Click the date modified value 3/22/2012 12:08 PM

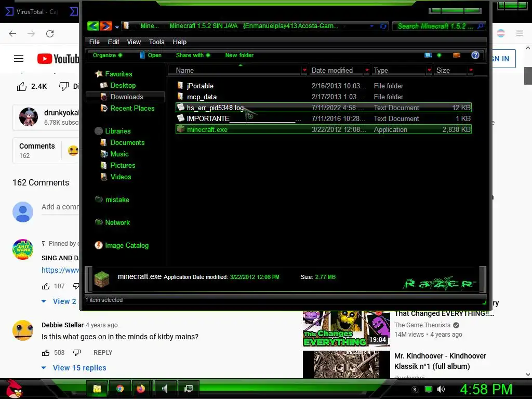point(255,277)
